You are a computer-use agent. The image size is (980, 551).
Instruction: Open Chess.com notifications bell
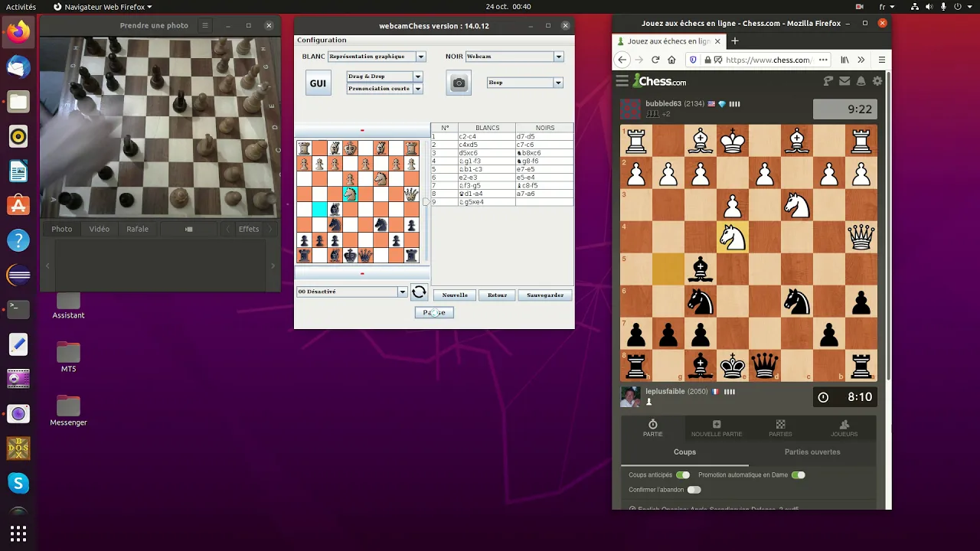point(861,81)
